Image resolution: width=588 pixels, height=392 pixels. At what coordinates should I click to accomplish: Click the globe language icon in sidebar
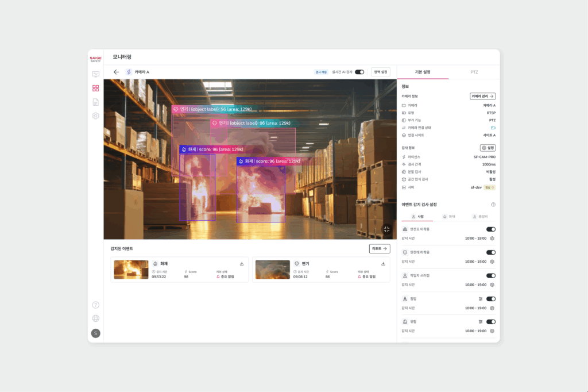[95, 318]
